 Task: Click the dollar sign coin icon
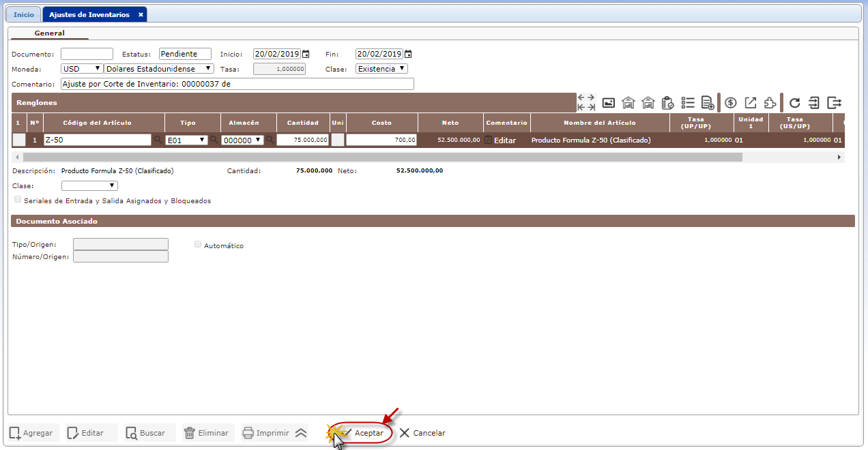pyautogui.click(x=731, y=103)
